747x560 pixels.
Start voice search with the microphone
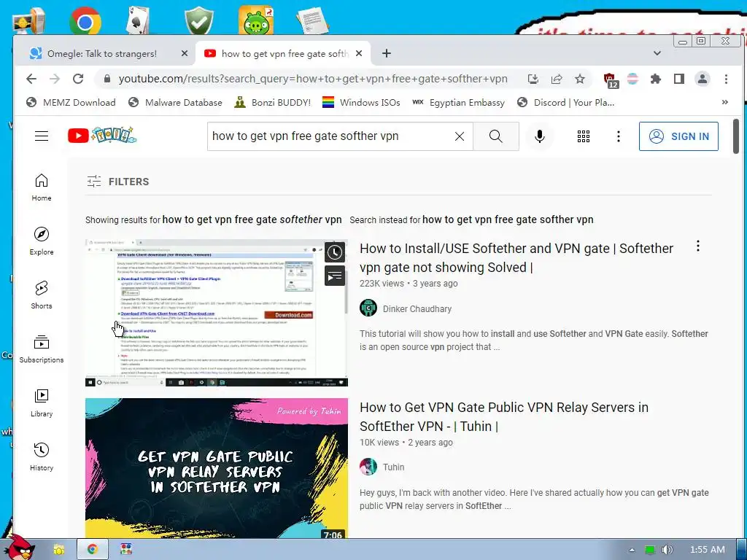click(x=539, y=136)
